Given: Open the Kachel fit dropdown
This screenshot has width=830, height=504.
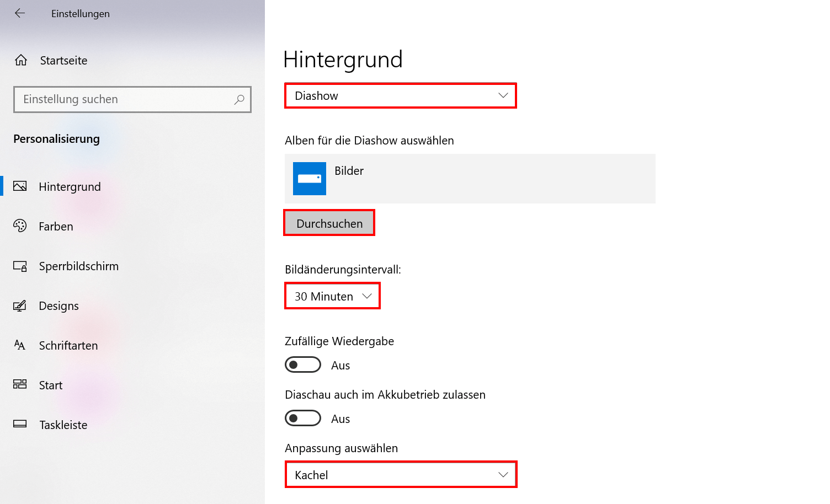Looking at the screenshot, I should [x=401, y=475].
